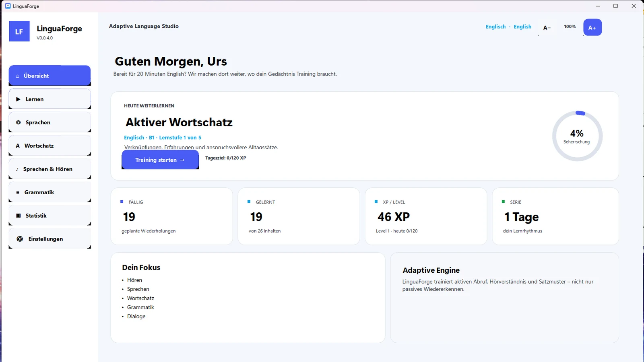Click the play icon beside Lernen
This screenshot has width=644, height=362.
click(x=18, y=99)
